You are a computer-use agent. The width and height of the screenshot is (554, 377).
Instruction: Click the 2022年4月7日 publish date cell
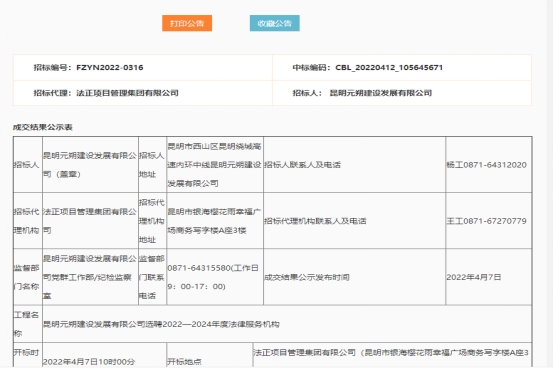[489, 277]
